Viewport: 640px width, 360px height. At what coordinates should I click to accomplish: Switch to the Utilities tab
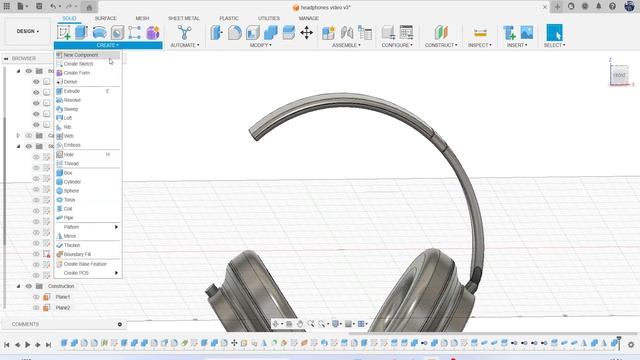269,18
